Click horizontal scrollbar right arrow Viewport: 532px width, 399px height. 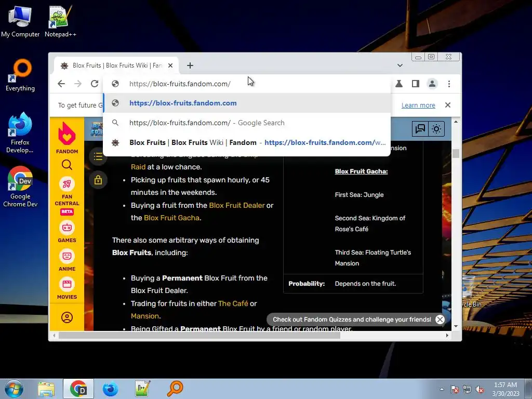click(447, 336)
